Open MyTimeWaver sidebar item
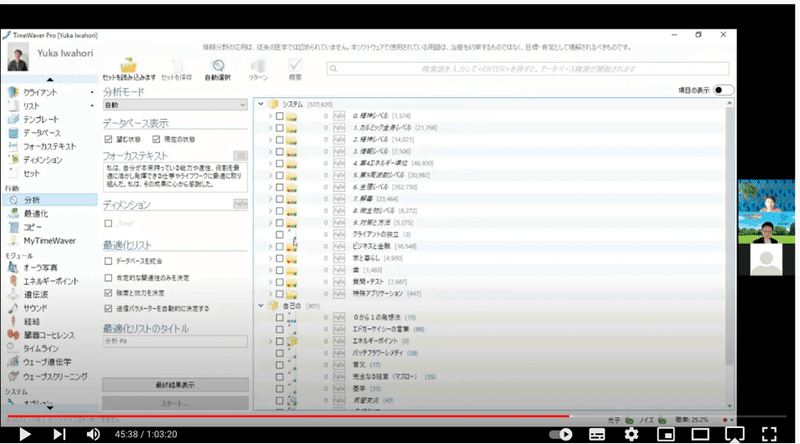This screenshot has height=444, width=800. pyautogui.click(x=49, y=241)
